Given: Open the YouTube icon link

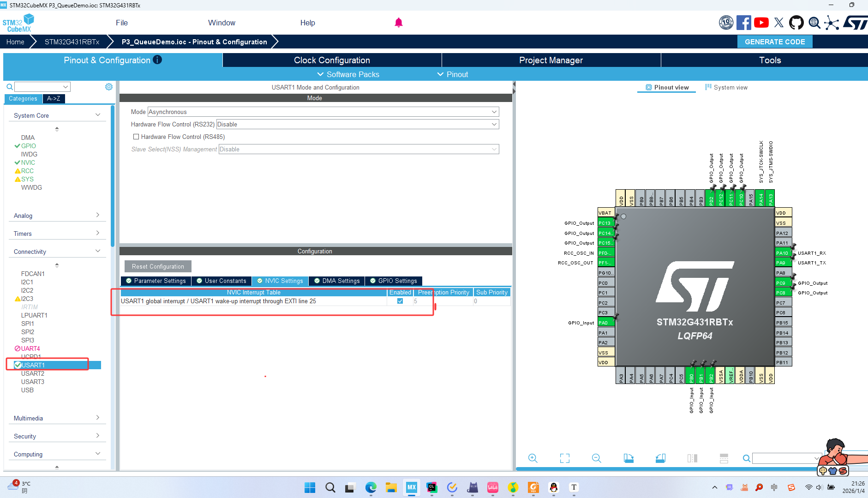Looking at the screenshot, I should coord(761,23).
